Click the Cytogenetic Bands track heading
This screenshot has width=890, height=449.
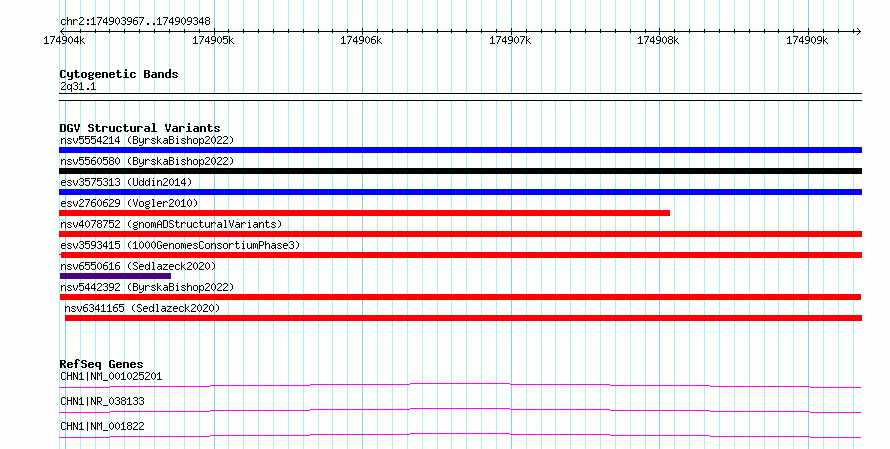119,74
